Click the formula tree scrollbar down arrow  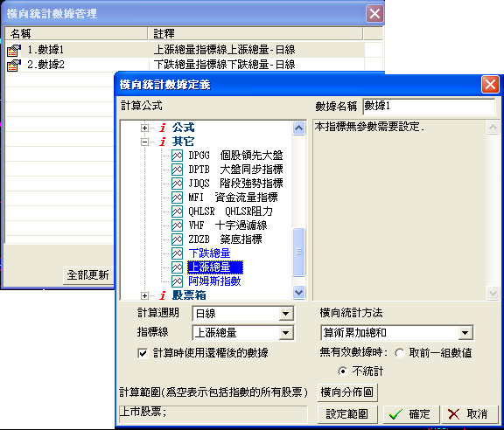(298, 292)
